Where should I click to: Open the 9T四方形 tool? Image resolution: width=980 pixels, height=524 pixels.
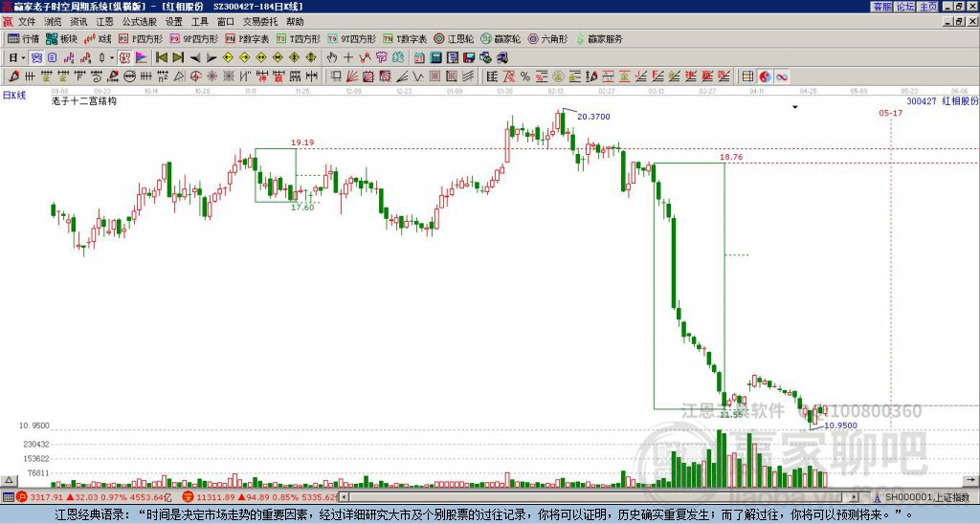352,38
